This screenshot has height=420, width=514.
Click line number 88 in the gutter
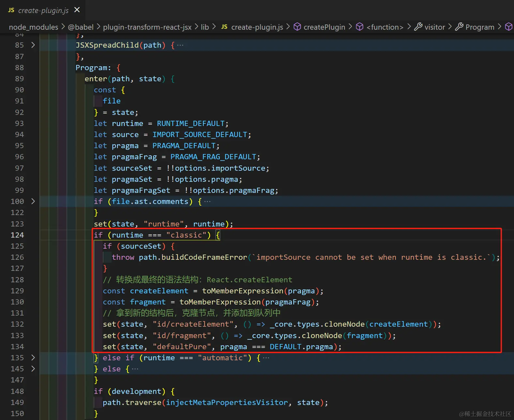pos(19,68)
